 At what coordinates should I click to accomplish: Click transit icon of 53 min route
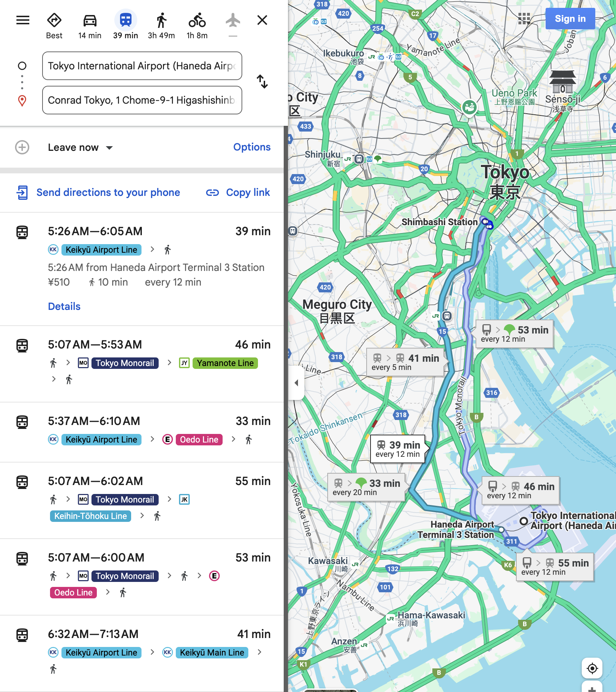point(22,558)
